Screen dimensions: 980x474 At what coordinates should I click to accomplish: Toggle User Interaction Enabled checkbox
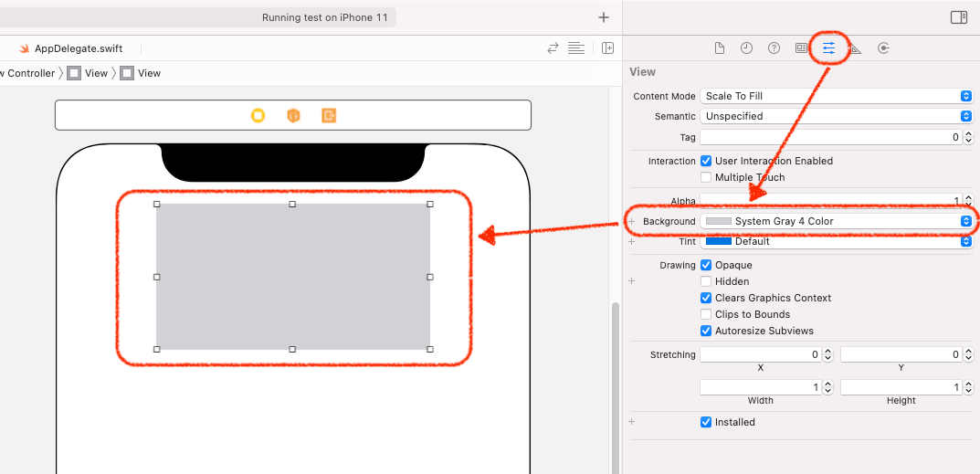[x=706, y=161]
